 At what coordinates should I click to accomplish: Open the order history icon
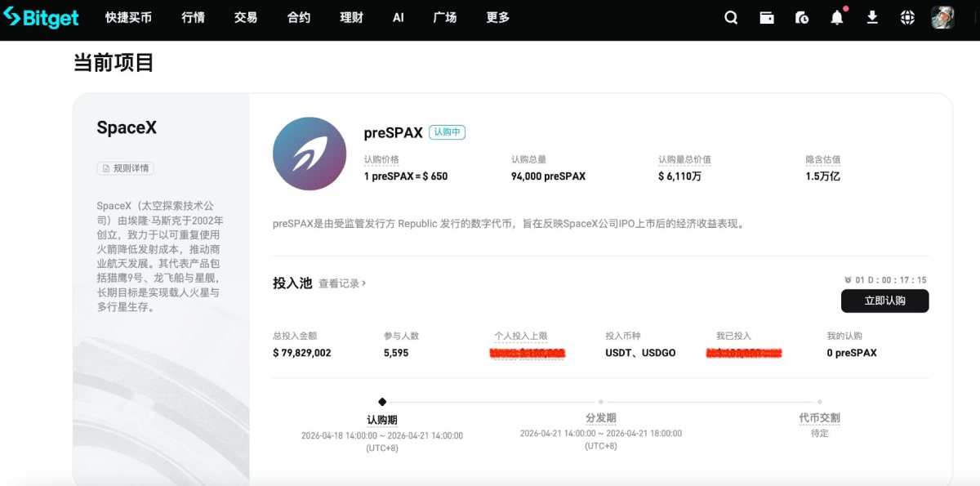[801, 17]
